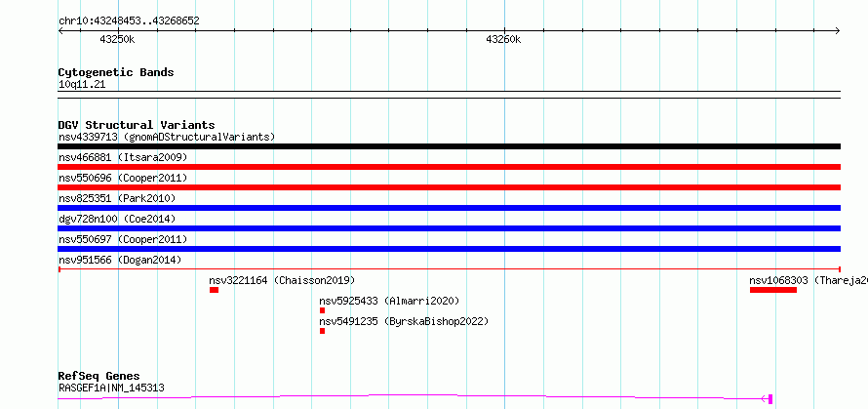Screen dimensions: 868x409
Task: Click the small red nsv3221164 variant block
Action: pyautogui.click(x=214, y=290)
